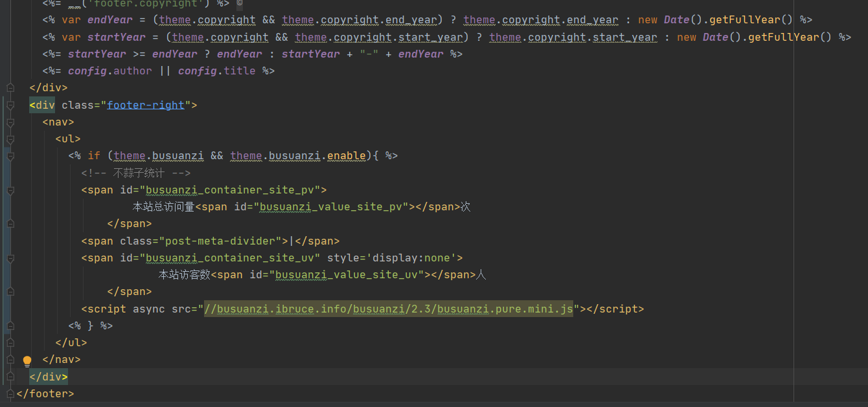Image resolution: width=868 pixels, height=407 pixels.
Task: Click the "footer-right" class name link
Action: [146, 105]
